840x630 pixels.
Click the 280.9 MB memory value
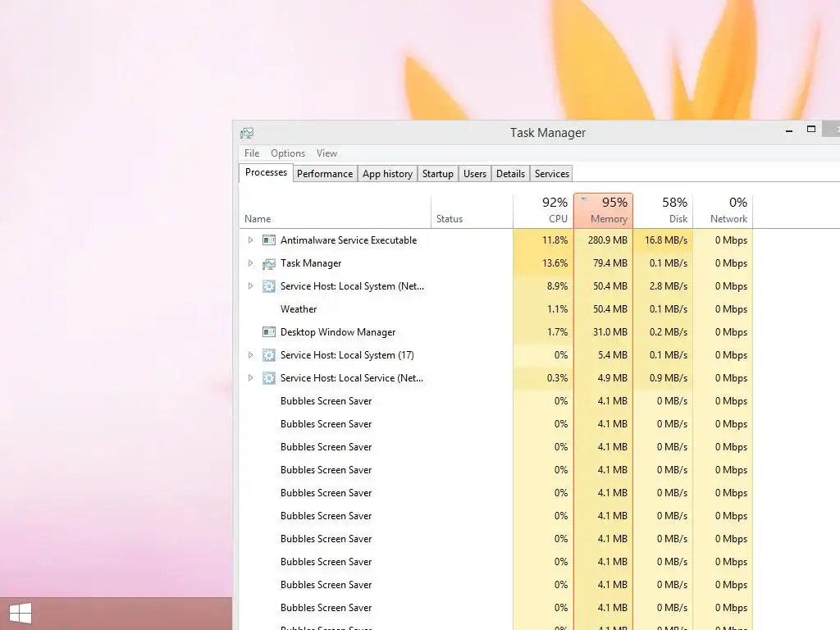608,240
